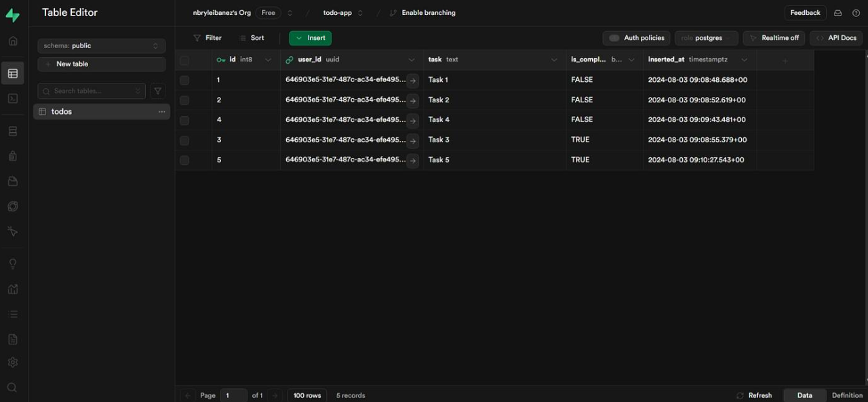
Task: Open the Edge Functions sidebar icon
Action: click(x=12, y=206)
